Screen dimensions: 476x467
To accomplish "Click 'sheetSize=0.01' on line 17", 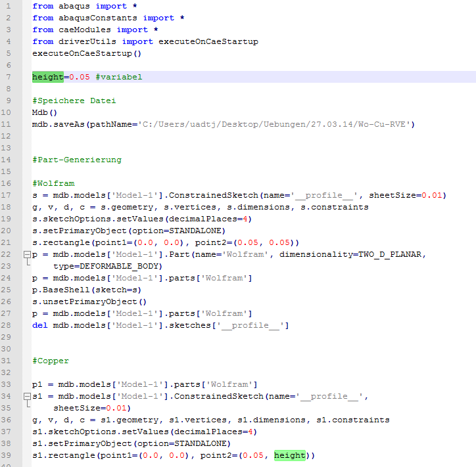I will click(x=405, y=195).
